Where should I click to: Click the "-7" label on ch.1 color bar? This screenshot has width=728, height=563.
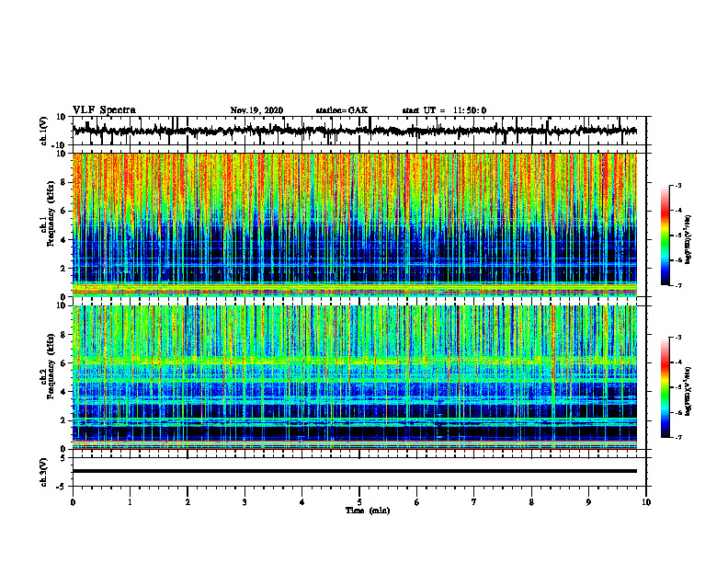[x=678, y=285]
